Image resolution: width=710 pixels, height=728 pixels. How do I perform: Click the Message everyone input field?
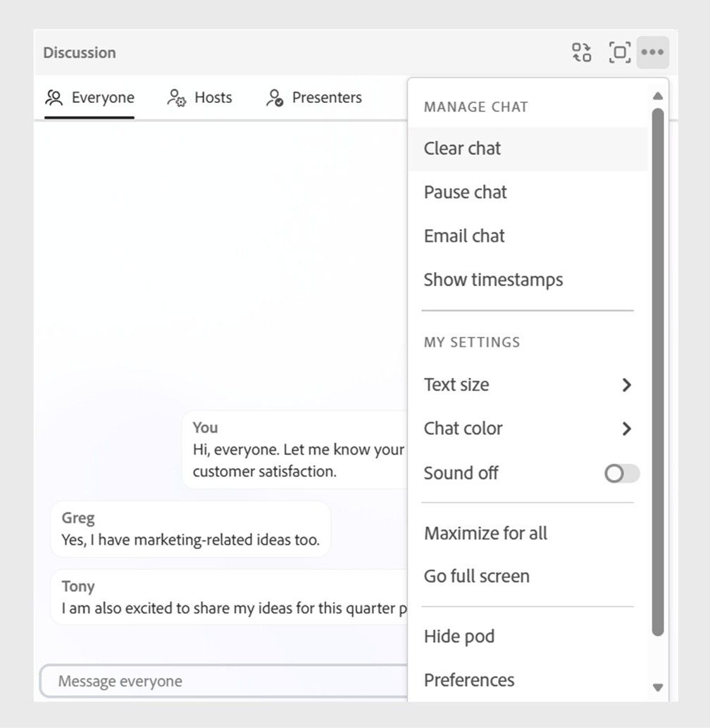[211, 681]
